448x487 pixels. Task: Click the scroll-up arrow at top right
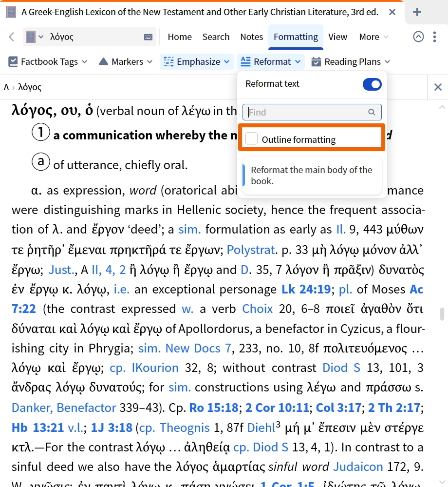coord(442,107)
